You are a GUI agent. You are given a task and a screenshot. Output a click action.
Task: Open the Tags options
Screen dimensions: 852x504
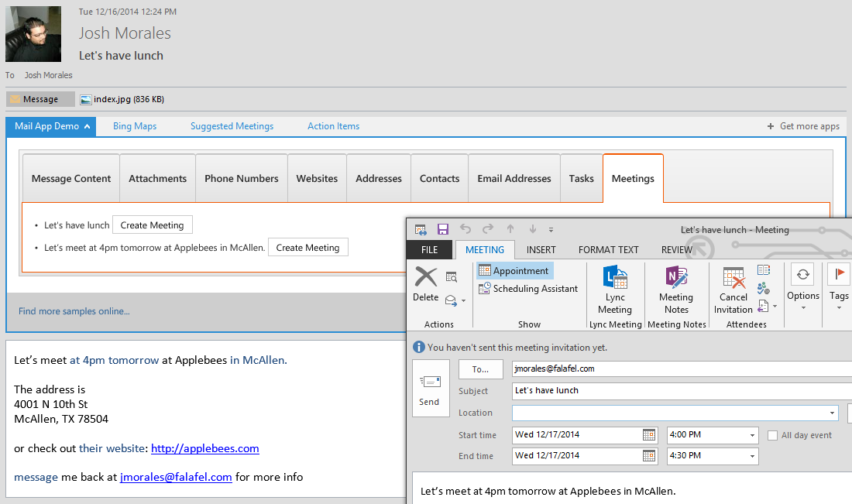[839, 288]
